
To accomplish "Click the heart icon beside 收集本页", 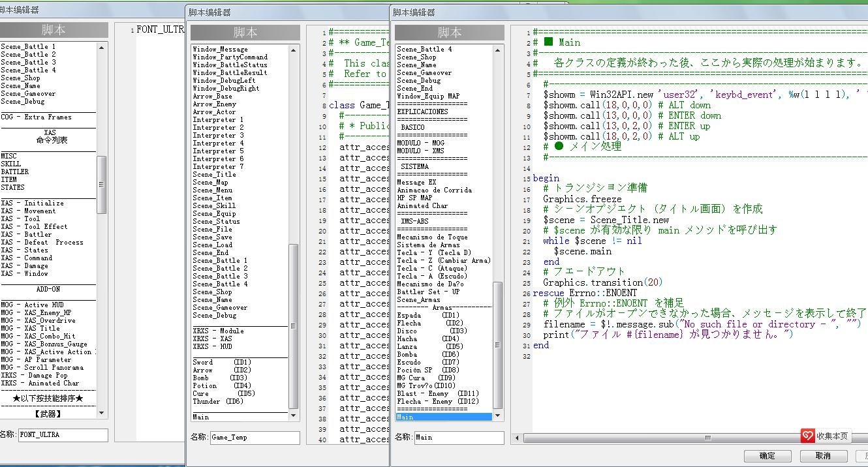I will coord(808,436).
